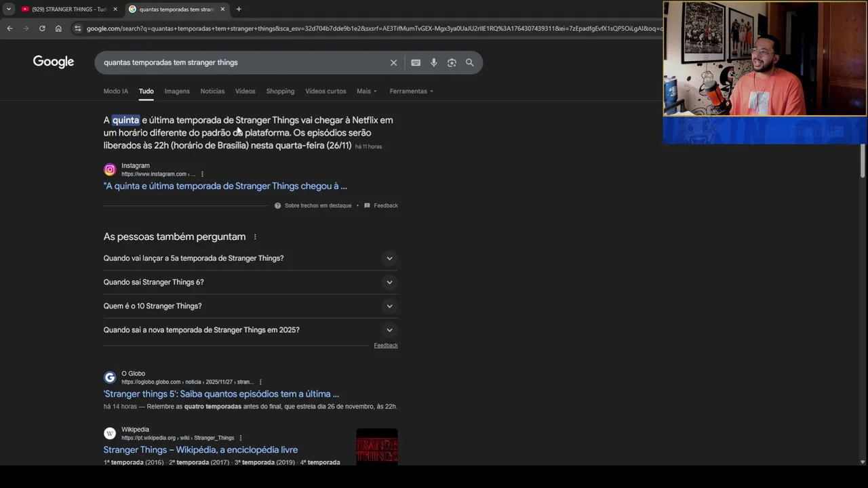
Task: Click the page vertical scrollbar thumb
Action: (863, 160)
